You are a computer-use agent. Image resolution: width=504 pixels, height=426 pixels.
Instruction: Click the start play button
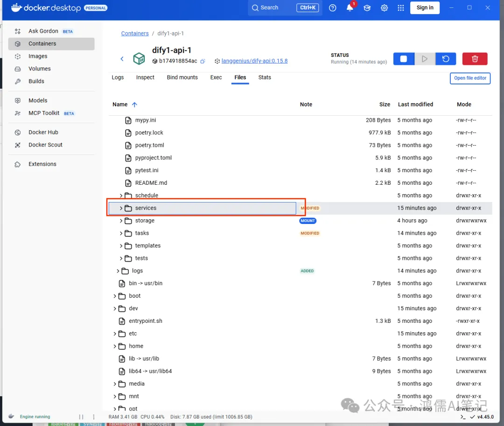[x=425, y=59]
